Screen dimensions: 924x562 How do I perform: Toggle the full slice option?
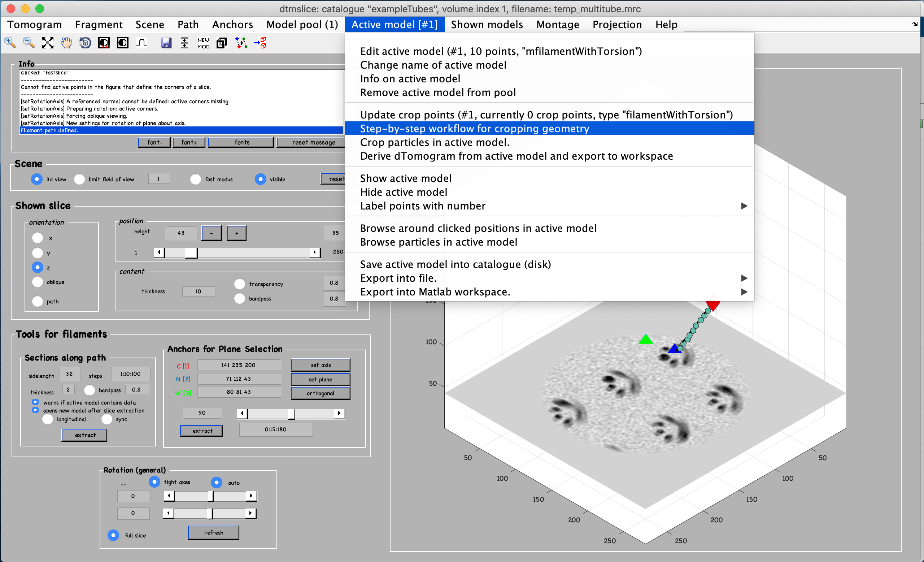[x=113, y=535]
